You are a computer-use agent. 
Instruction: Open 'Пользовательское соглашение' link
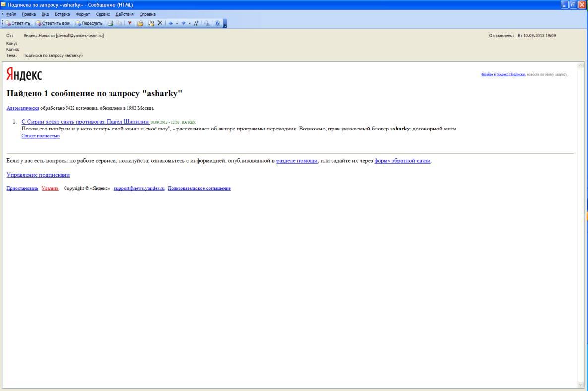[x=199, y=188]
